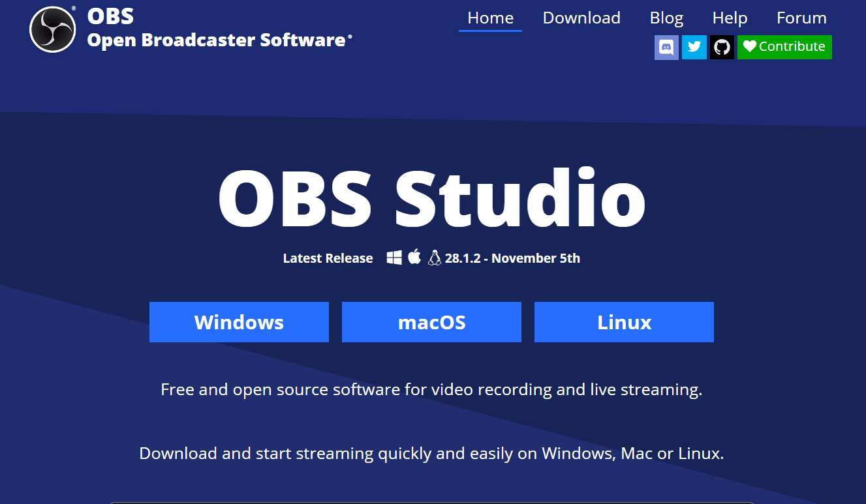Open the Blog section
The height and width of the screenshot is (504, 866).
(666, 18)
